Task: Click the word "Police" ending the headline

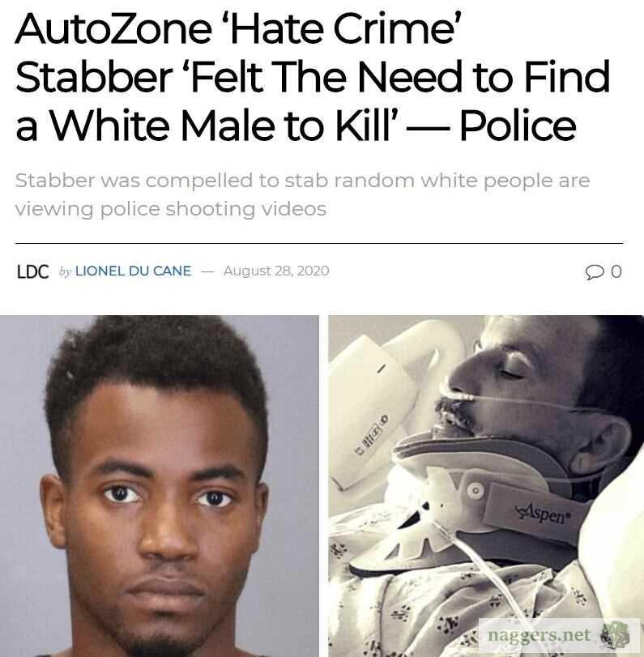Action: (x=518, y=125)
